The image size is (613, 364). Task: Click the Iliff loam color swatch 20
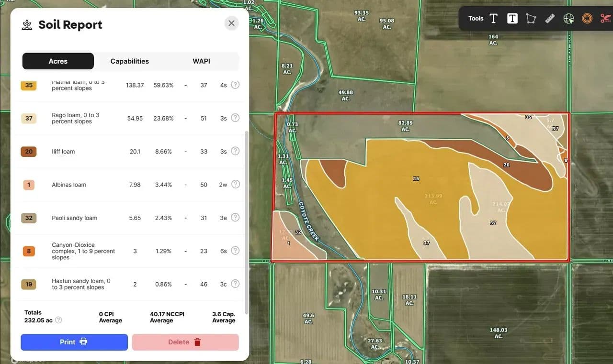point(29,152)
